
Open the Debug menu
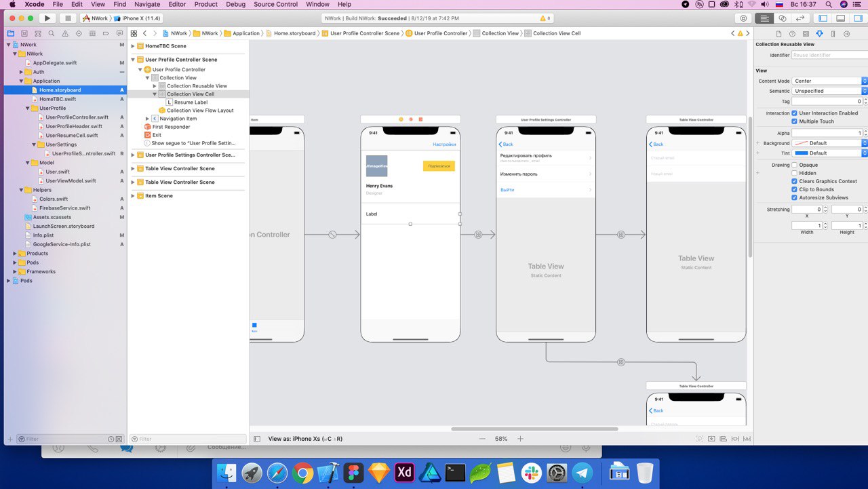[x=236, y=4]
